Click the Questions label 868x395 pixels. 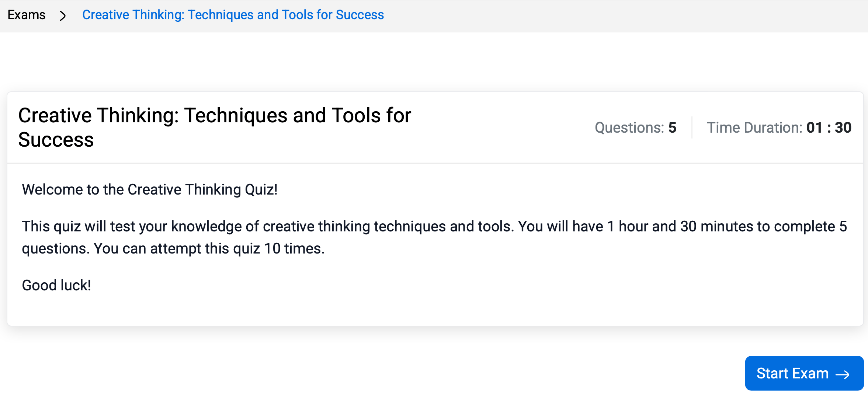tap(629, 128)
